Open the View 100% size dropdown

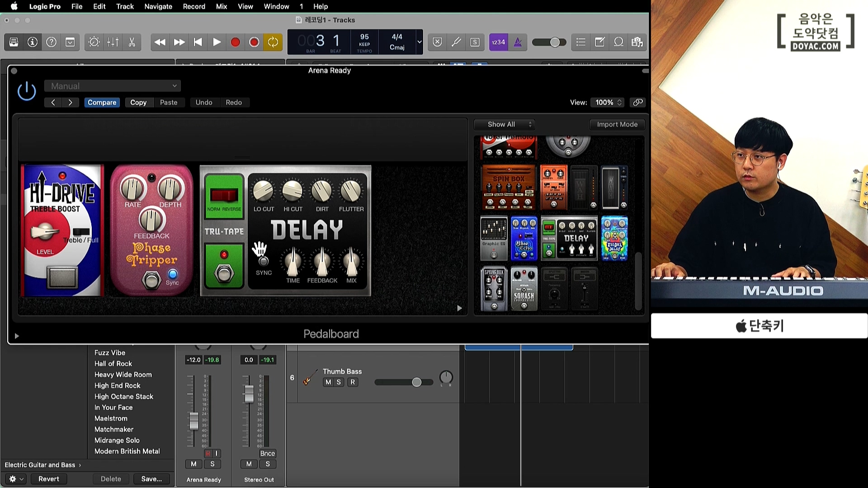[608, 103]
